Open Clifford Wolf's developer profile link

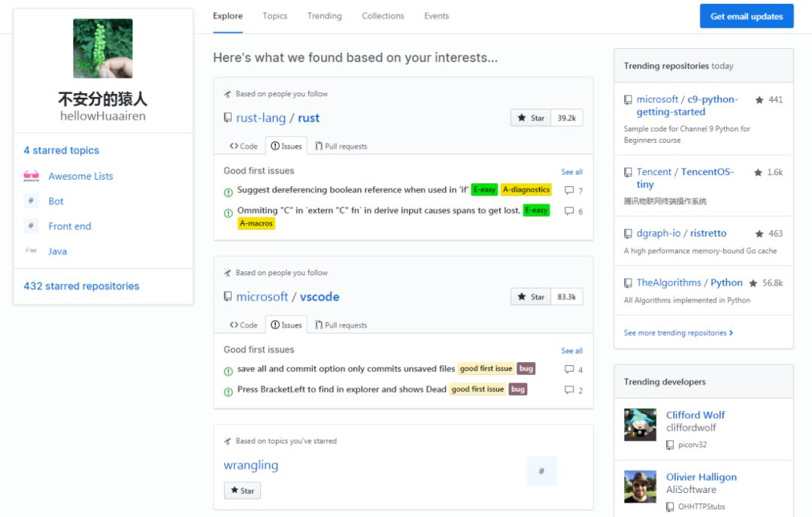click(x=695, y=415)
